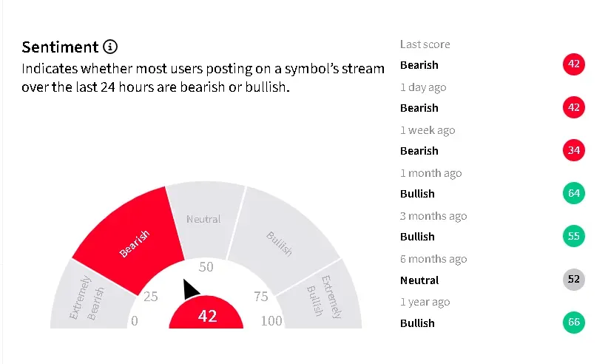Click the gray 52 neutral badge

coord(573,280)
